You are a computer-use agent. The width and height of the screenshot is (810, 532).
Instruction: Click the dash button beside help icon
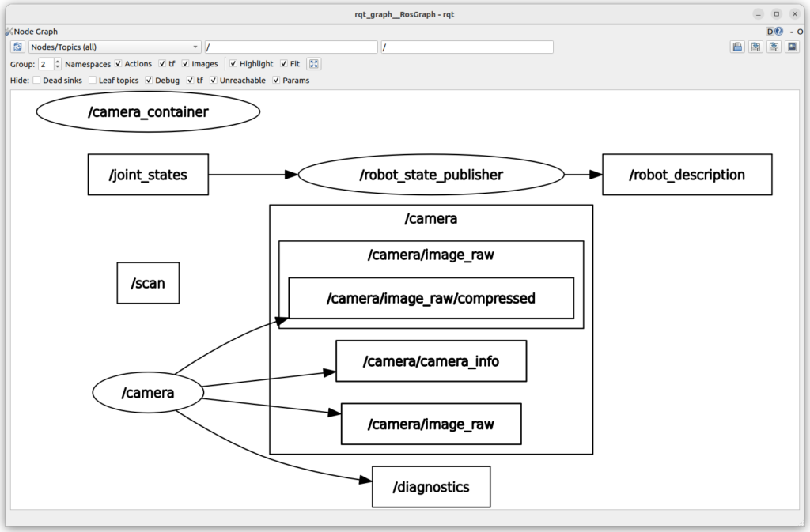[x=791, y=32]
